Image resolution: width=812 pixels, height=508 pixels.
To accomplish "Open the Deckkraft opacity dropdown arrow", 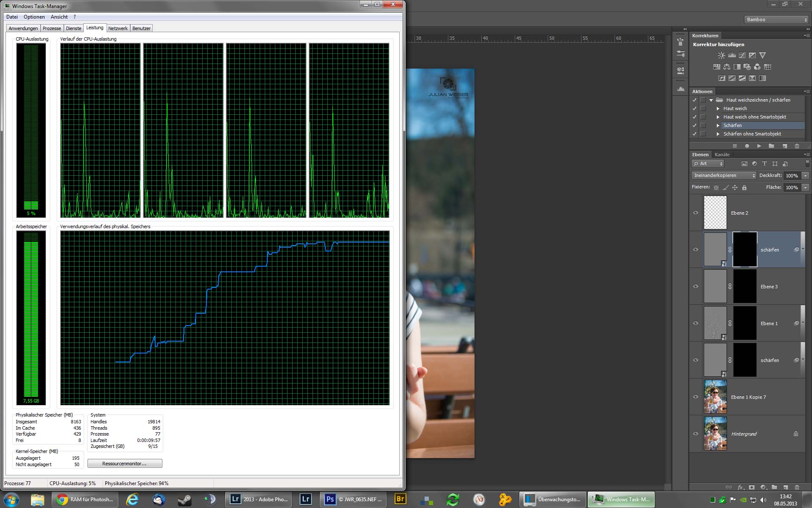I will pos(806,176).
